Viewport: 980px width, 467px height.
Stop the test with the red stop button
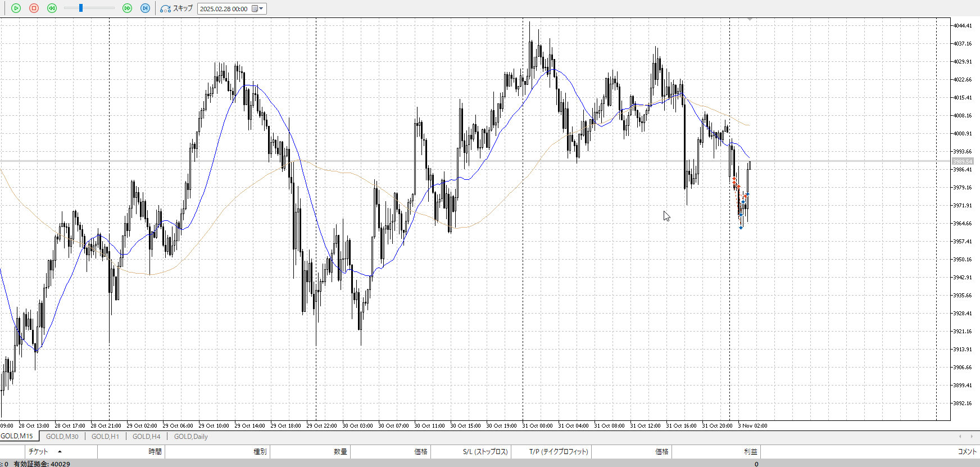[x=34, y=8]
